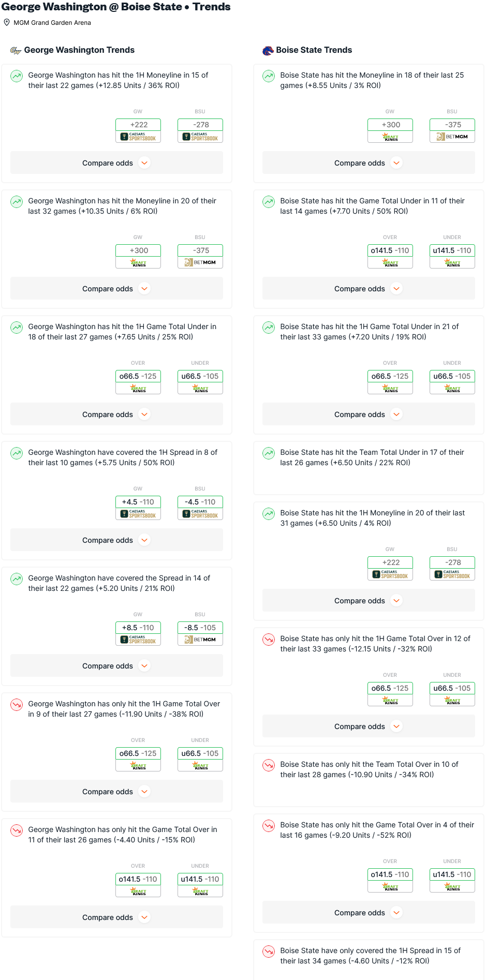Click the George Washington team logo icon
The height and width of the screenshot is (980, 486).
click(x=16, y=50)
